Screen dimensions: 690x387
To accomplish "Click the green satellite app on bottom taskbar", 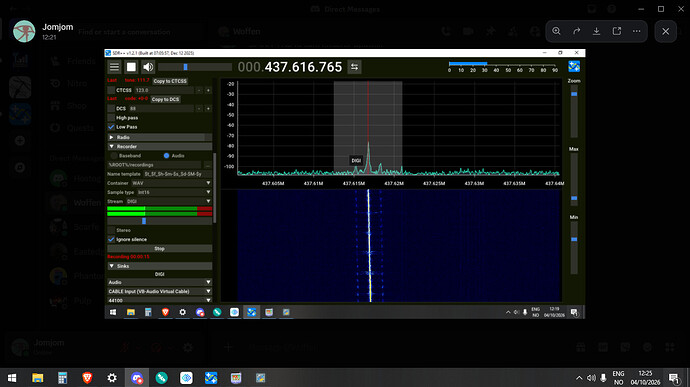I will pyautogui.click(x=161, y=378).
